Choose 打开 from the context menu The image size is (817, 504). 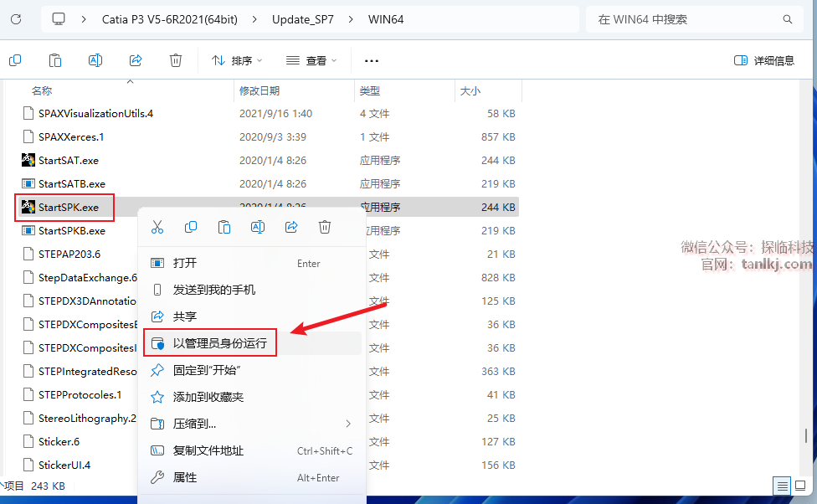(252, 263)
